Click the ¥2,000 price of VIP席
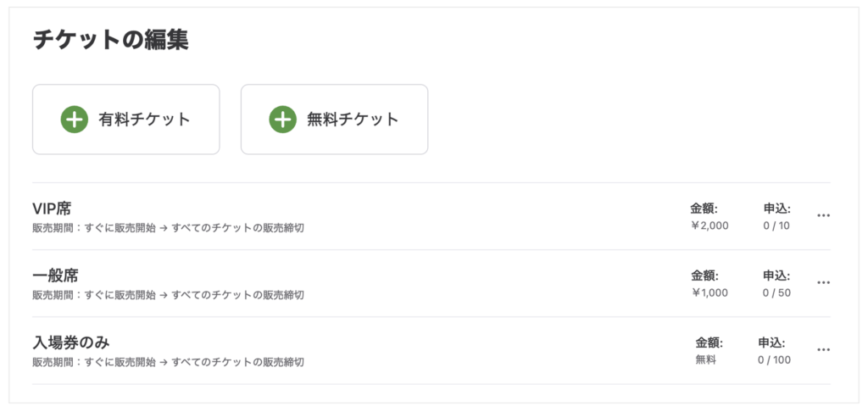Image resolution: width=868 pixels, height=412 pixels. click(x=709, y=226)
